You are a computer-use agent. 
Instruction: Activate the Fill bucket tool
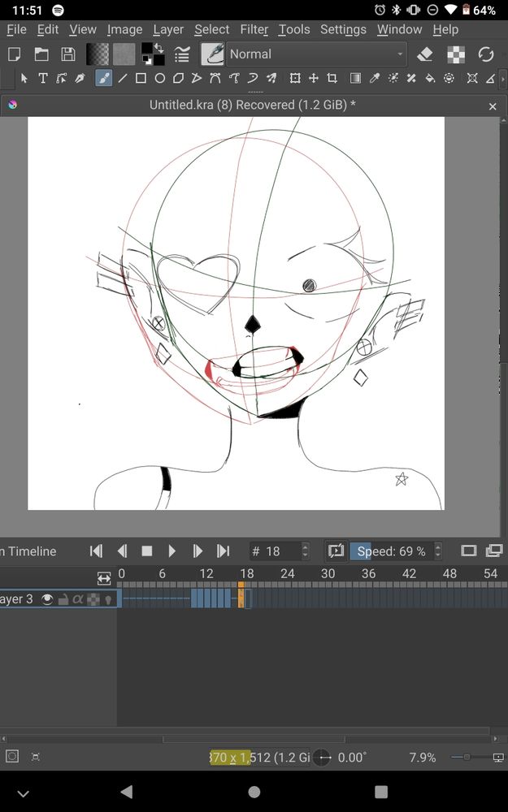[430, 79]
